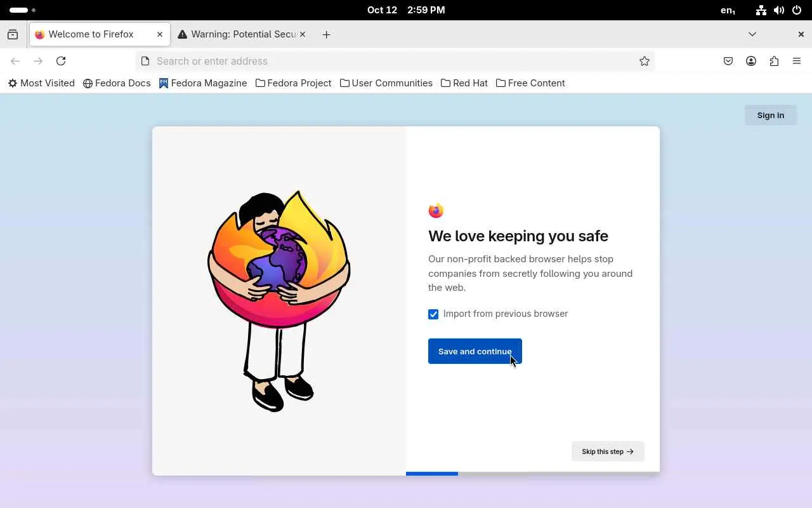Click the Firefox logo above the heading
Screen dimensions: 812x508
coord(436,211)
